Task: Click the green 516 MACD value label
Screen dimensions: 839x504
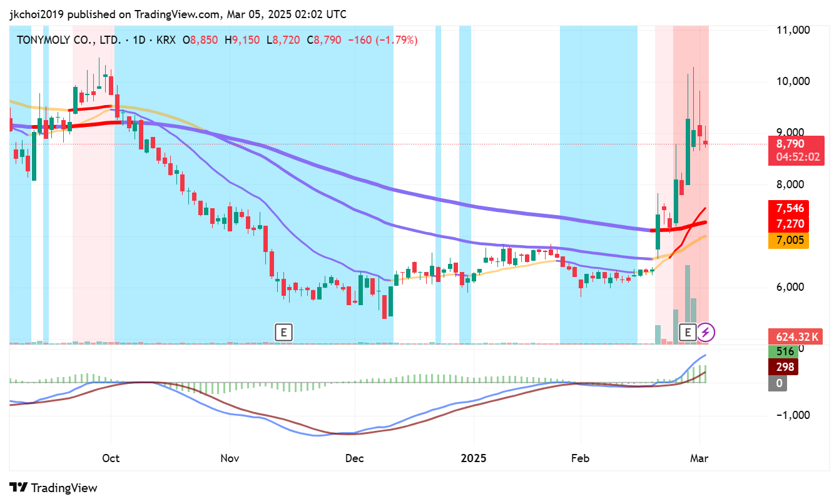Action: pos(785,351)
